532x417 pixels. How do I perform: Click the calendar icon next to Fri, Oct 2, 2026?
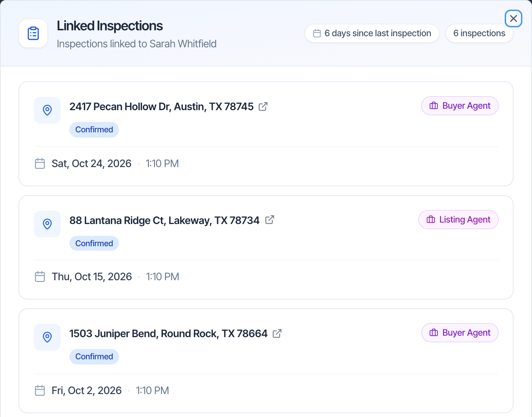coord(40,390)
